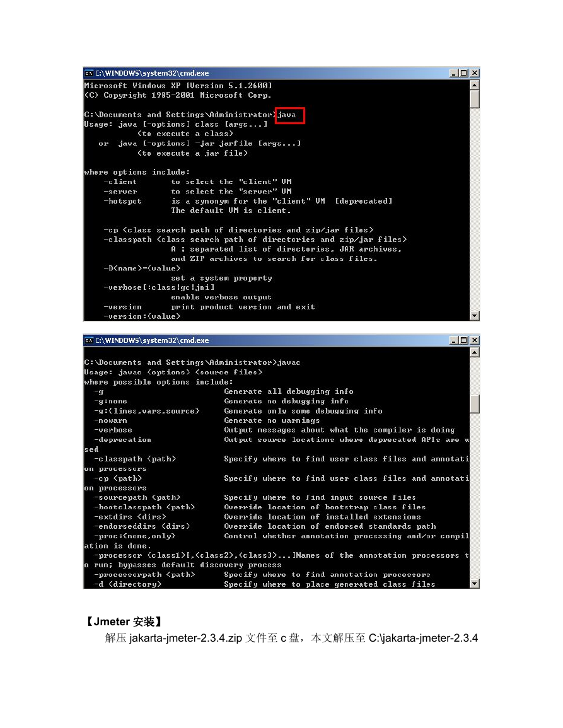The height and width of the screenshot is (728, 563).
Task: Click the jakarta-jmeter-2.3.4.zip filename text
Action: (186, 638)
